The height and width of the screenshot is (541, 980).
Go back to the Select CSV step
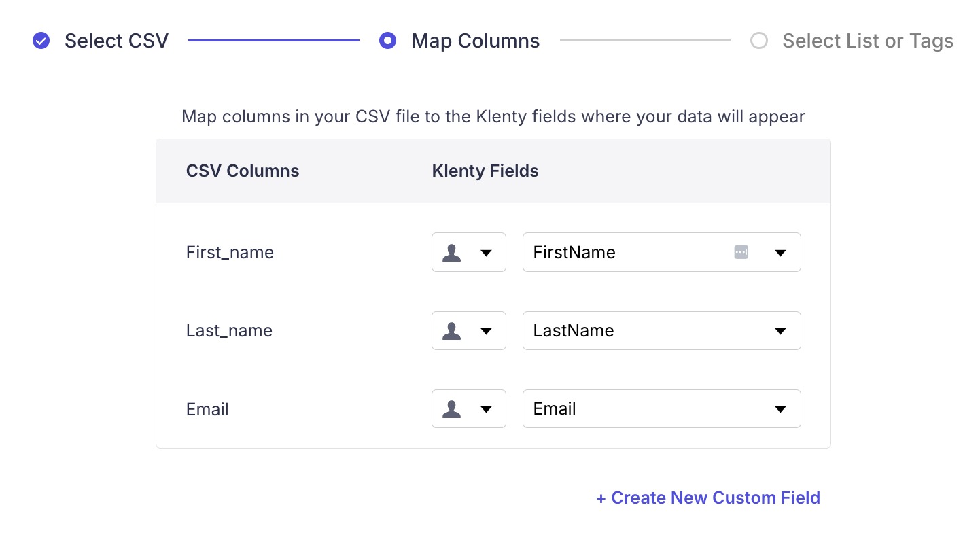116,41
